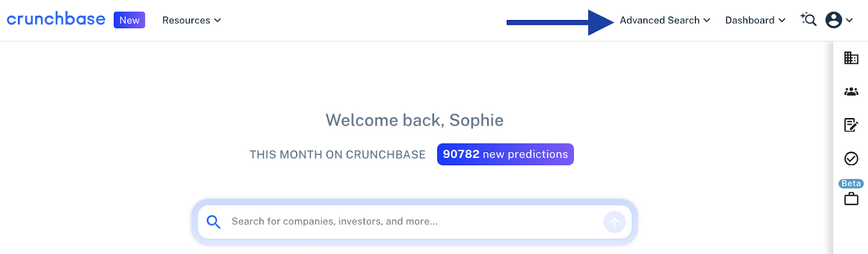Open the people group icon in sidebar

pos(851,92)
